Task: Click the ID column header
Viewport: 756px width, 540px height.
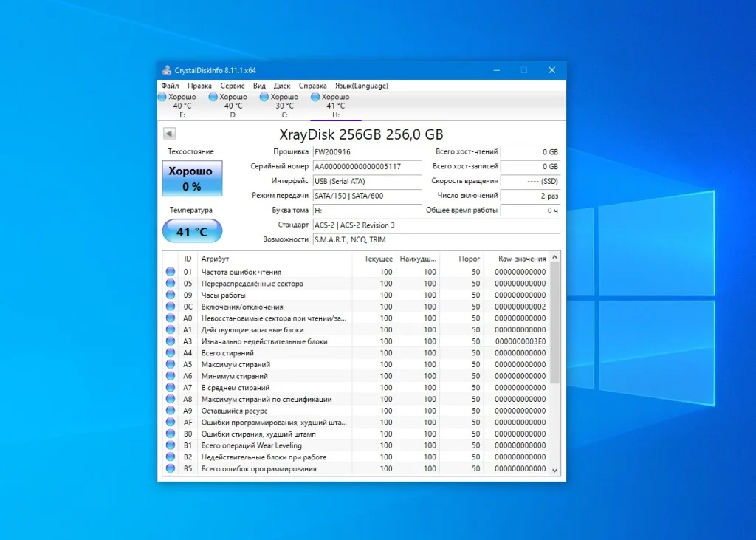Action: click(x=188, y=259)
